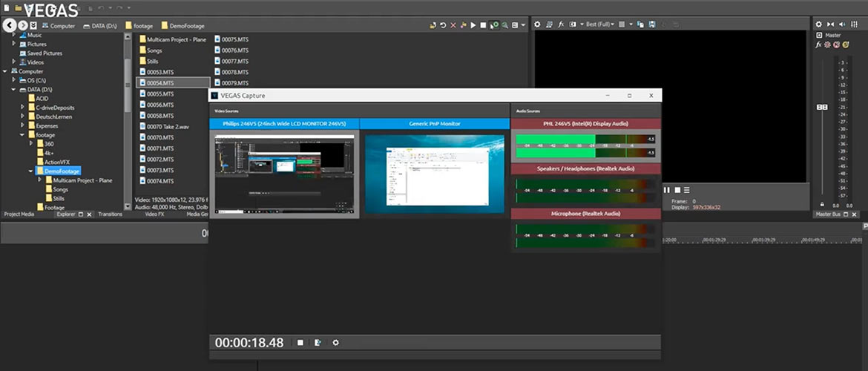Viewport: 868px width, 371px height.
Task: Open the Songs folder in file list
Action: (x=150, y=50)
